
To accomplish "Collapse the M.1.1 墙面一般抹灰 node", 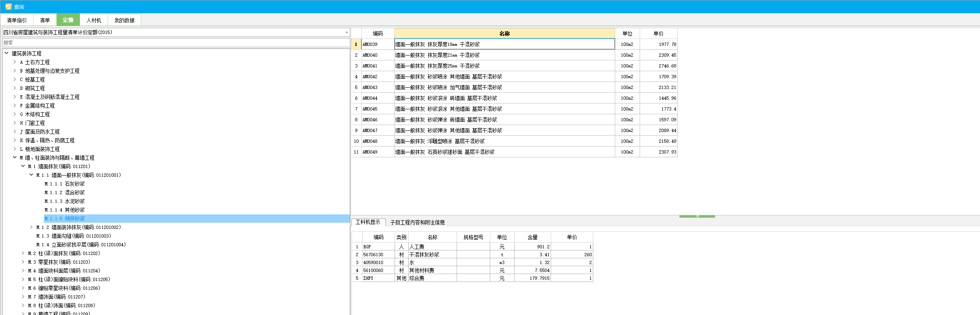I will pos(31,175).
